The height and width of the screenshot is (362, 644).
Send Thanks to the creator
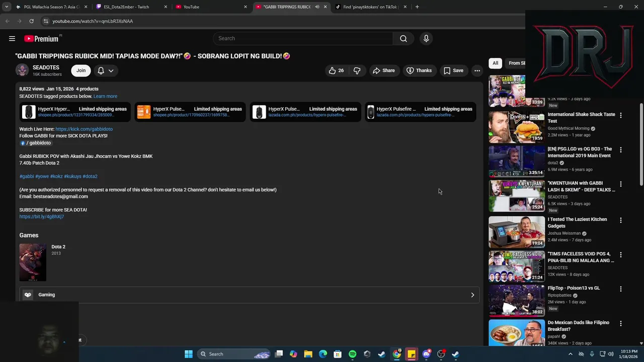coord(419,71)
